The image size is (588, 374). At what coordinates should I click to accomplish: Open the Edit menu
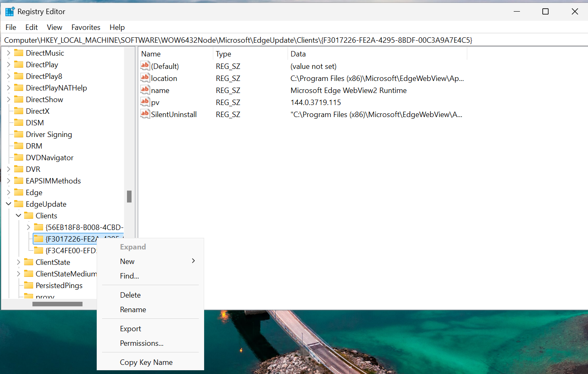coord(32,27)
